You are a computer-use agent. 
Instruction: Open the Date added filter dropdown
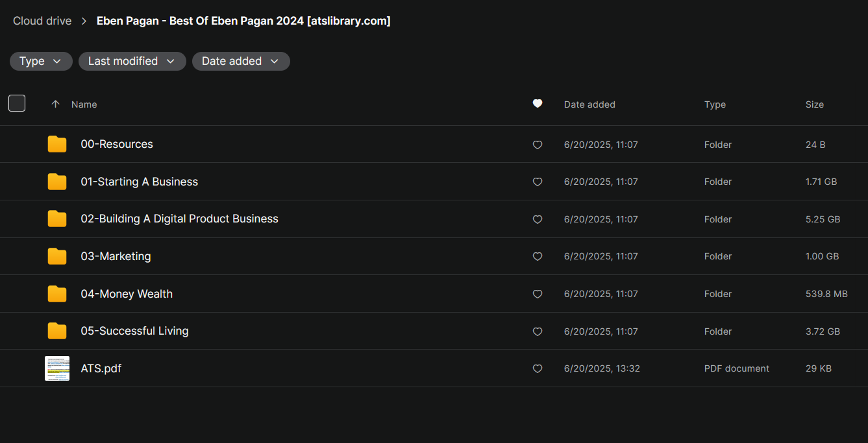(x=241, y=61)
